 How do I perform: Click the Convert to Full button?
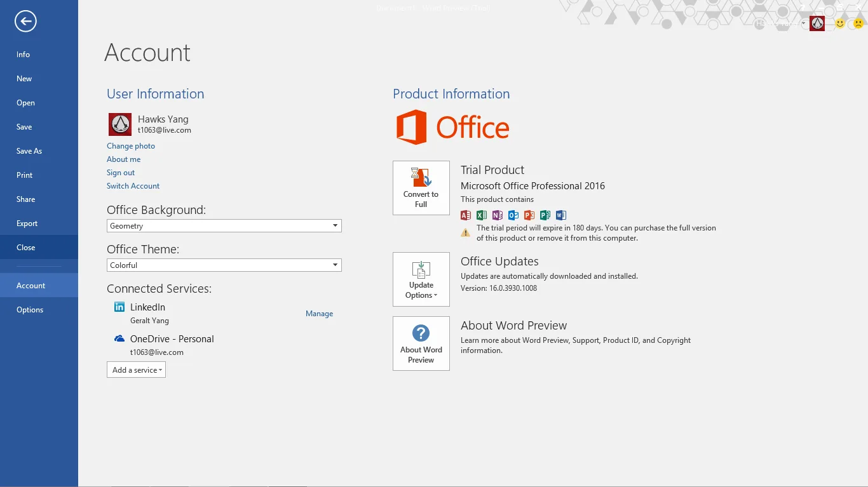(421, 188)
